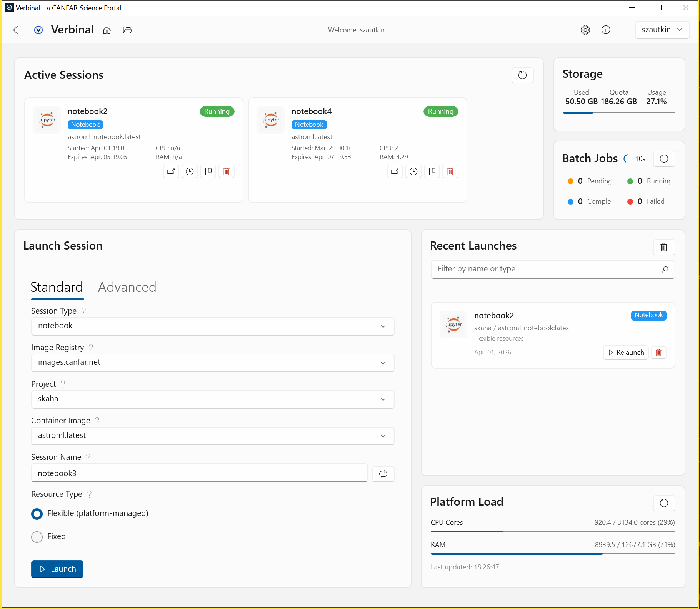View notebook2 session events flag icon
700x609 pixels.
click(x=208, y=171)
